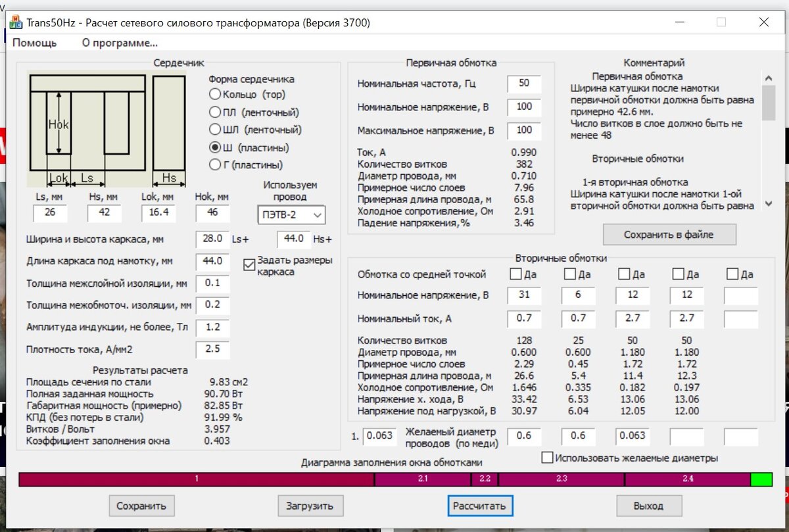Click the frame width field showing 28.0

coord(212,239)
